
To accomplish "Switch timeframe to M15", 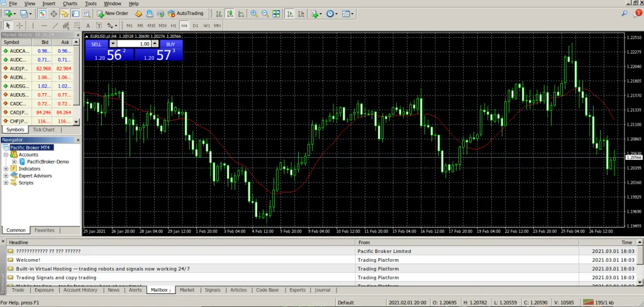I will (152, 26).
